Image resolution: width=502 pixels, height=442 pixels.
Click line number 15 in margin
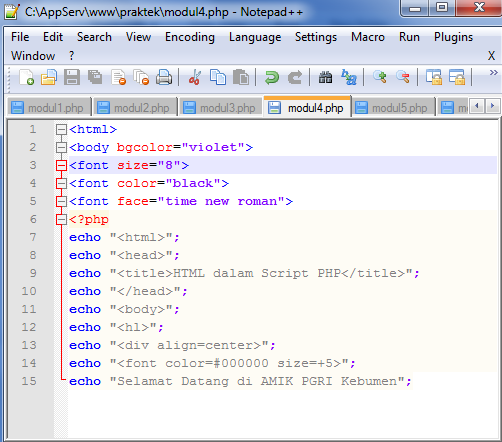29,381
